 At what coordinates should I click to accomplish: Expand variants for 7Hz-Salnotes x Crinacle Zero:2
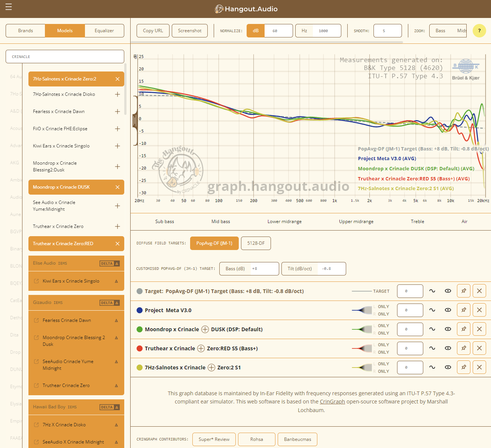(211, 368)
